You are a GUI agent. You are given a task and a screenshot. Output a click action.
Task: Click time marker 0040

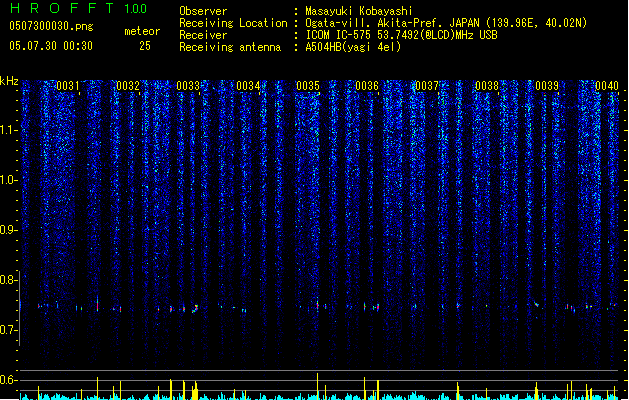[607, 86]
